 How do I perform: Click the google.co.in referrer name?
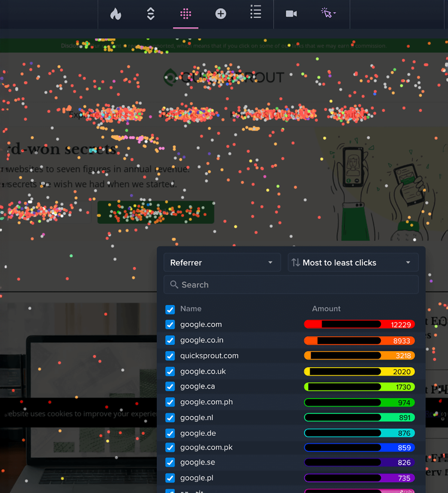(202, 340)
